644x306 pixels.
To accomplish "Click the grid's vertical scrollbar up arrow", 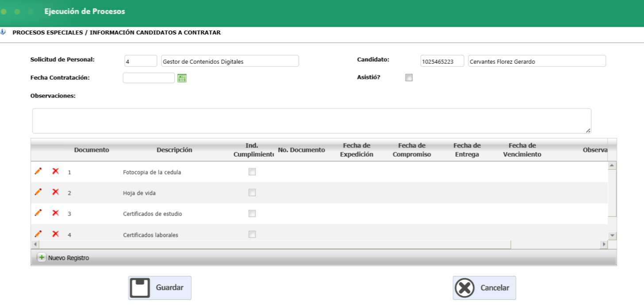I will 612,165.
